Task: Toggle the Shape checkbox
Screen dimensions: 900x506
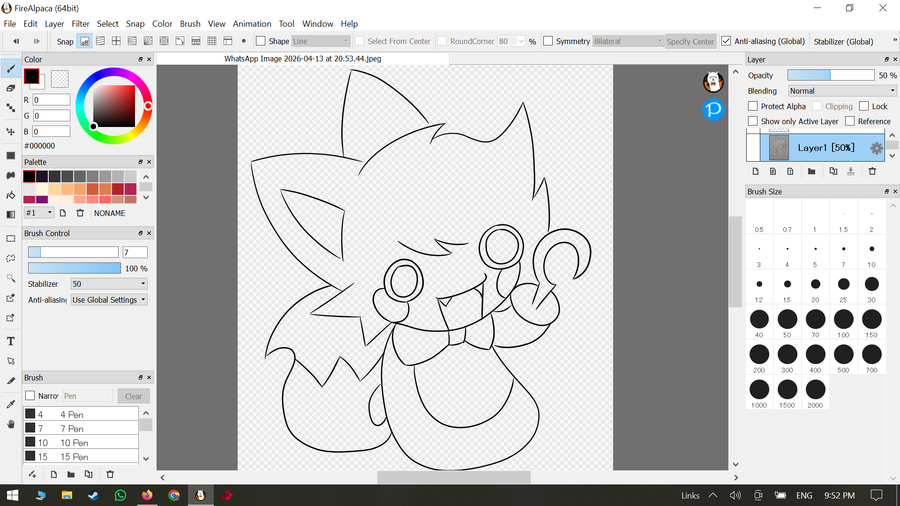Action: tap(261, 41)
